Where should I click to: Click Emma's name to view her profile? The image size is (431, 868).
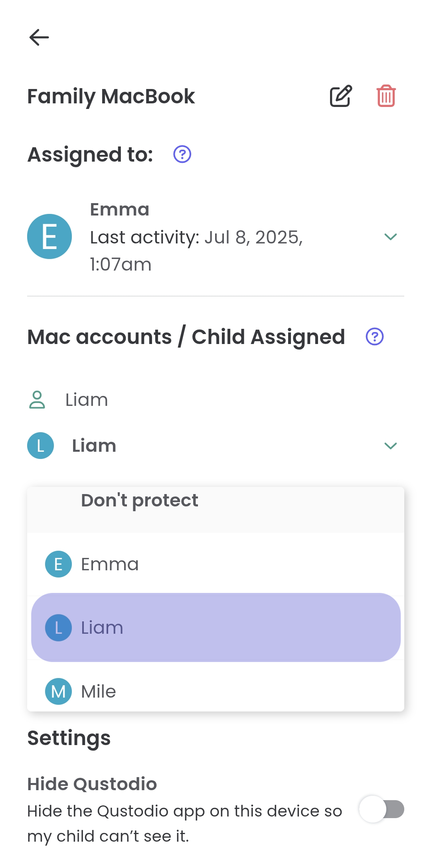(119, 209)
